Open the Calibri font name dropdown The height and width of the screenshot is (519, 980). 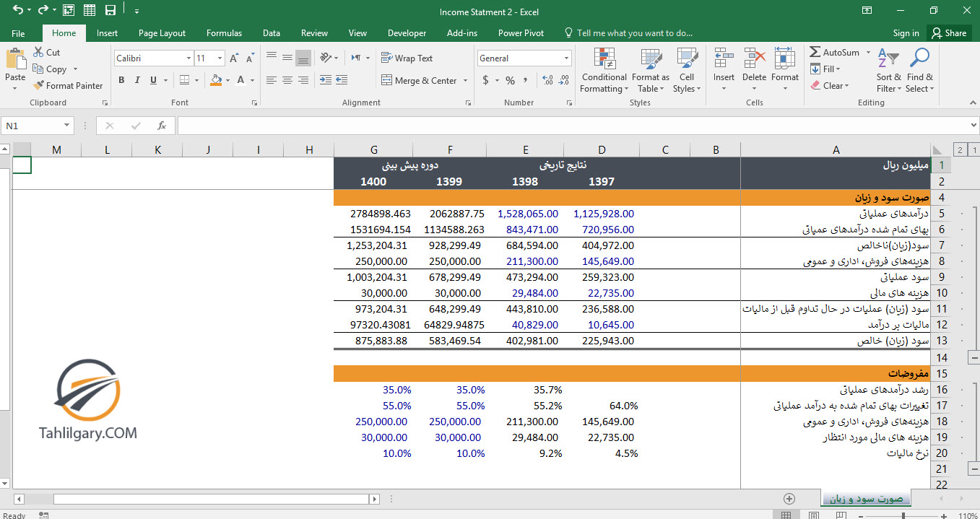(188, 58)
